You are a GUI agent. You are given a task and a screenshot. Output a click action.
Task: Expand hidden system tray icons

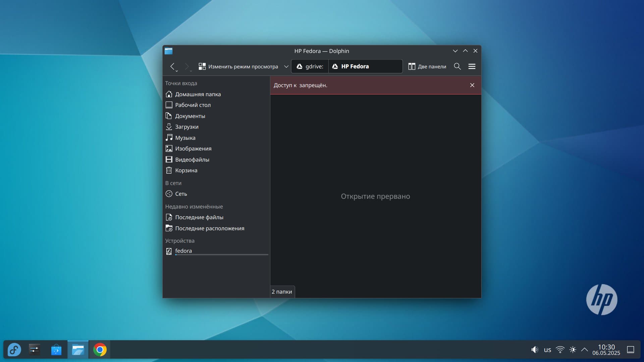pos(584,350)
